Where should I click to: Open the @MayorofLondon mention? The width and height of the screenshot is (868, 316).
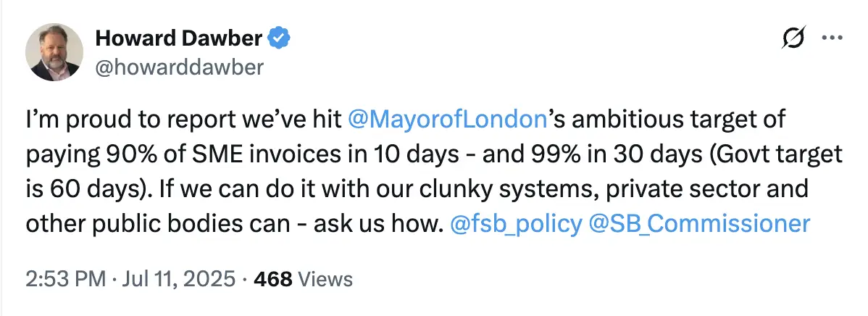[446, 120]
